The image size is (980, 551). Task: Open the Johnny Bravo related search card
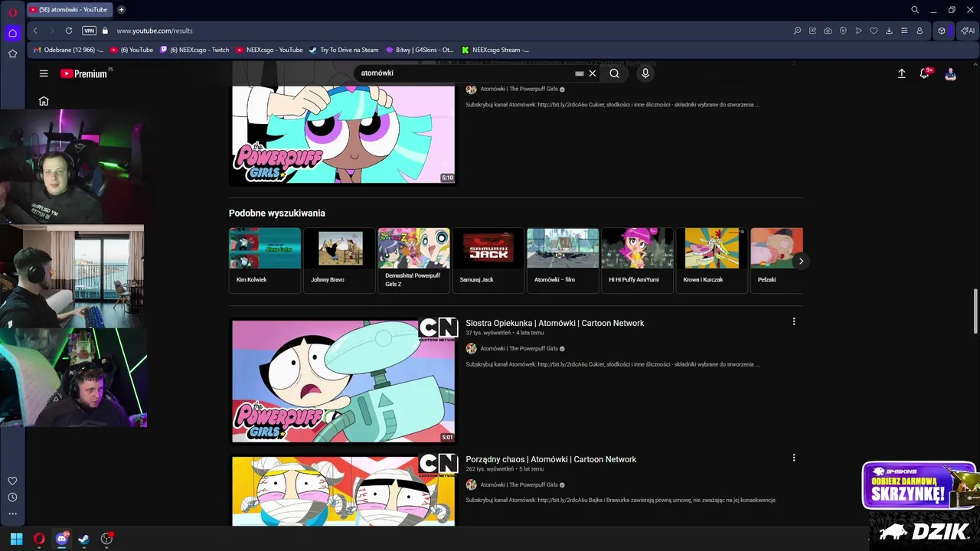coord(339,260)
